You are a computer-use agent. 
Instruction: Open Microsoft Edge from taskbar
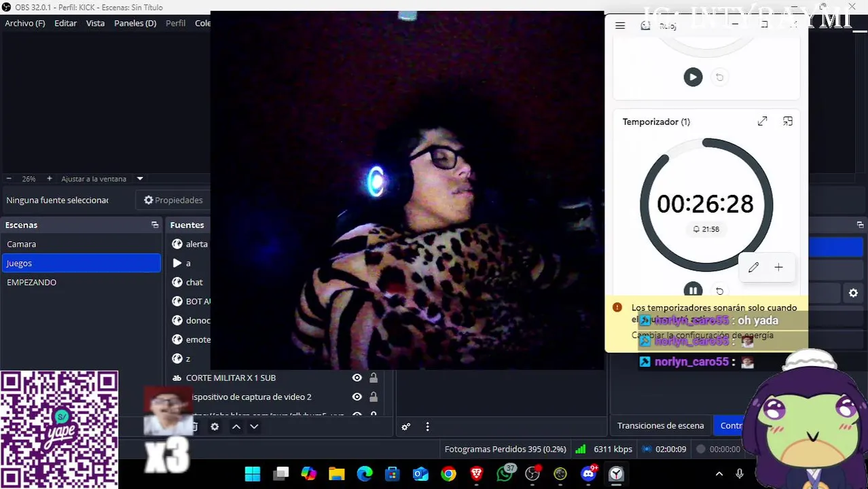[x=365, y=473]
